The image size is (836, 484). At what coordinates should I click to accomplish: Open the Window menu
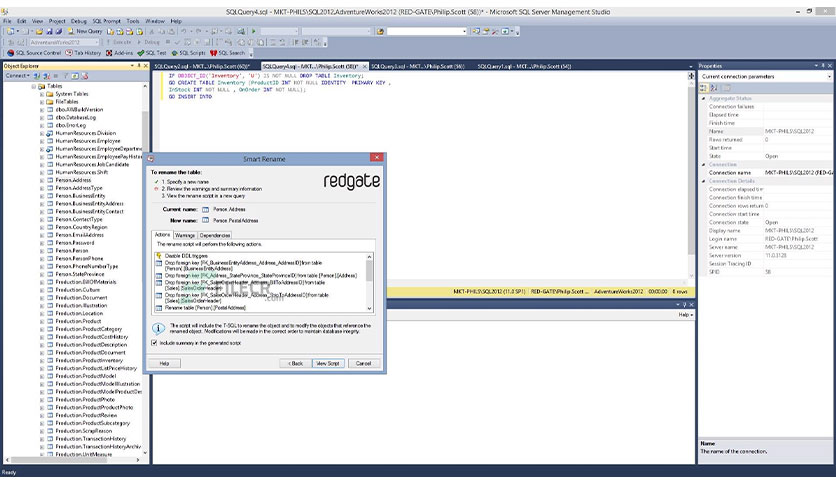coord(155,21)
